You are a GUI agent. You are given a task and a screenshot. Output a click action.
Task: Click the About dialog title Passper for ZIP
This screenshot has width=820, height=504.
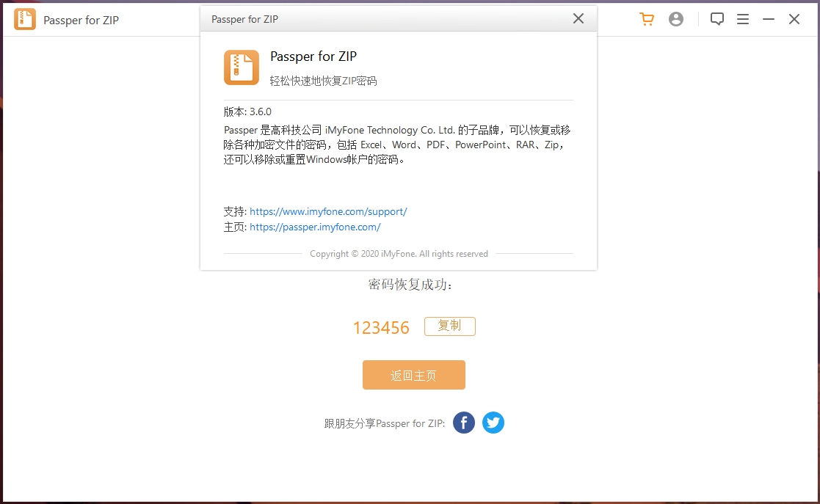click(x=244, y=19)
